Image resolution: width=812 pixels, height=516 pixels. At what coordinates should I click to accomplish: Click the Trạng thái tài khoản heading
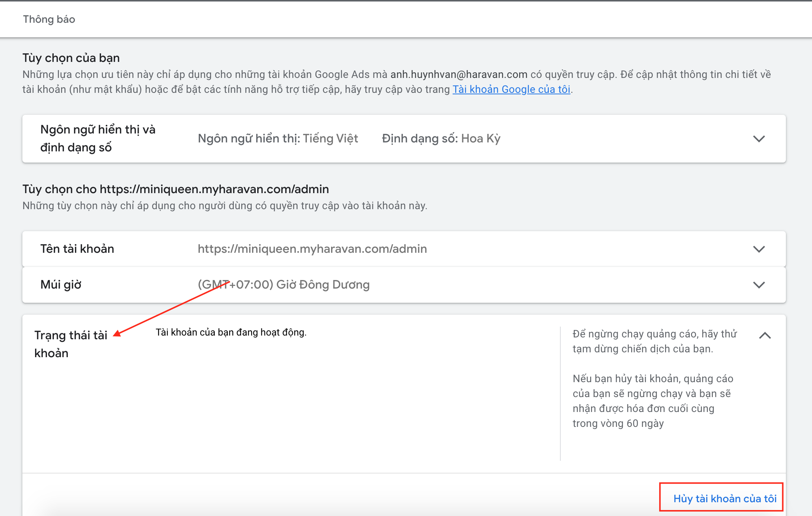click(70, 344)
